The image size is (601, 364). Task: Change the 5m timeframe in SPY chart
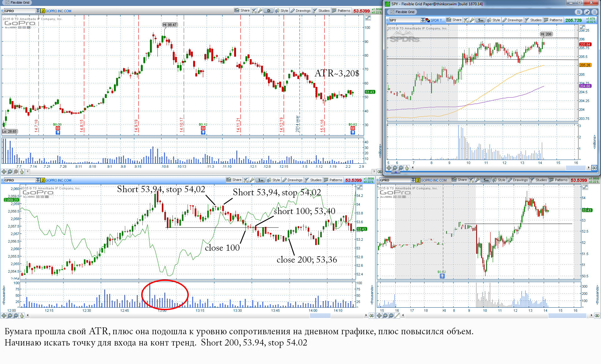[x=480, y=20]
